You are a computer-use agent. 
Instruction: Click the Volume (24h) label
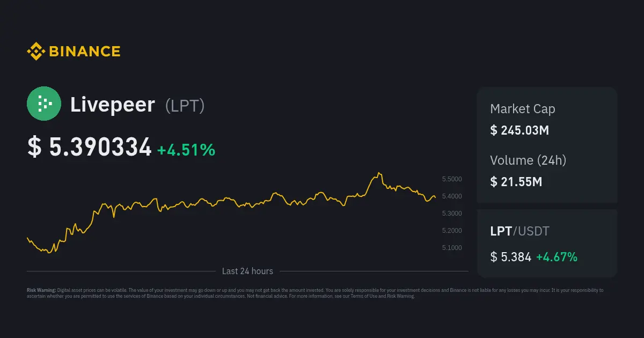click(528, 160)
